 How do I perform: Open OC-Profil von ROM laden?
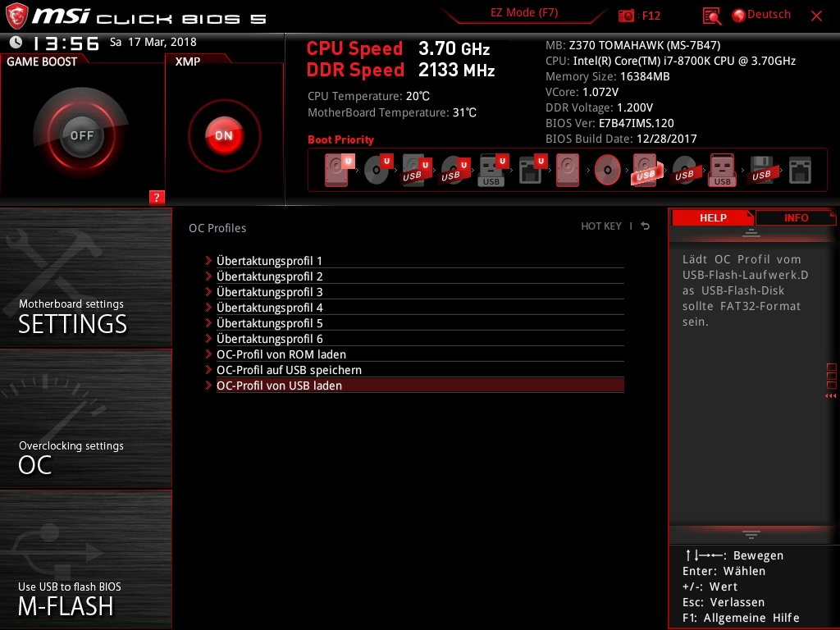[x=281, y=354]
